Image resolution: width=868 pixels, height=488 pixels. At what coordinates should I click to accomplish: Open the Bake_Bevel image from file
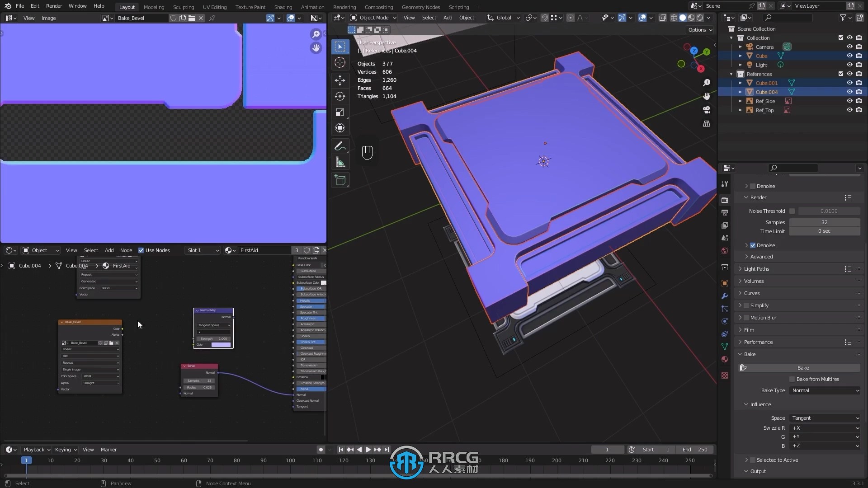click(x=192, y=18)
